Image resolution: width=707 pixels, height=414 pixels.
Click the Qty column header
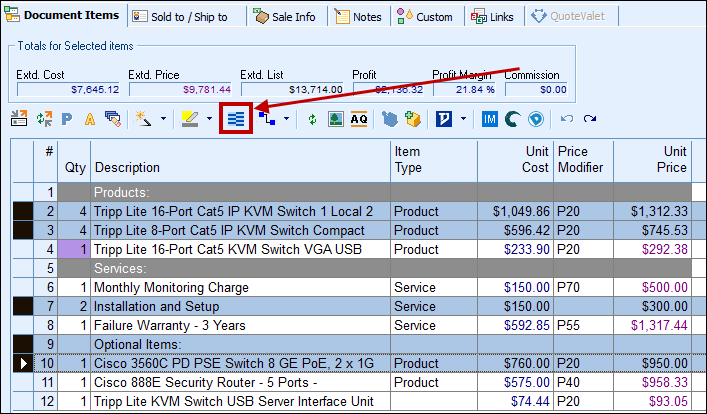[x=74, y=161]
